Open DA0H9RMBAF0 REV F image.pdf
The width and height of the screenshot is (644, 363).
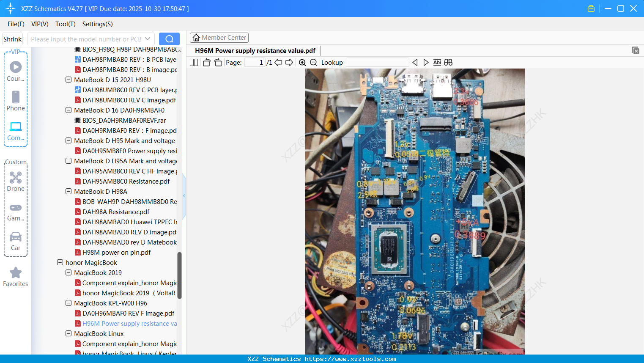coord(126,130)
